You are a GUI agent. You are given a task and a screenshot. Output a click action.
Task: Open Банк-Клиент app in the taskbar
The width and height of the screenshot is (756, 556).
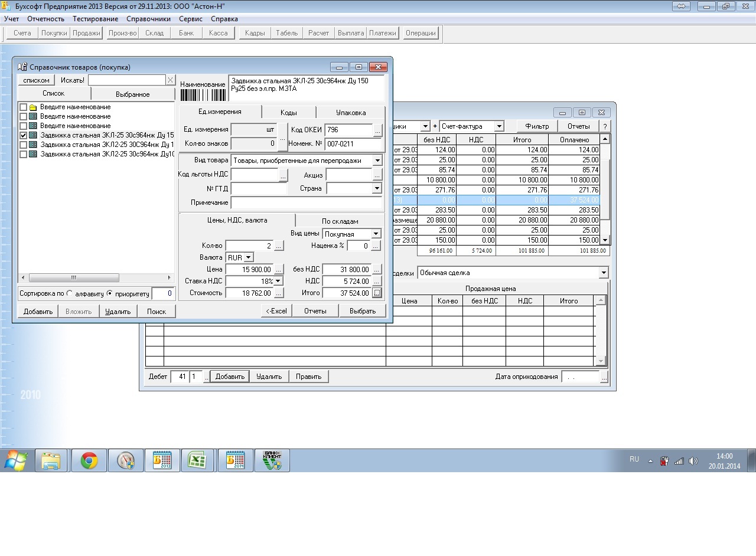click(x=272, y=460)
